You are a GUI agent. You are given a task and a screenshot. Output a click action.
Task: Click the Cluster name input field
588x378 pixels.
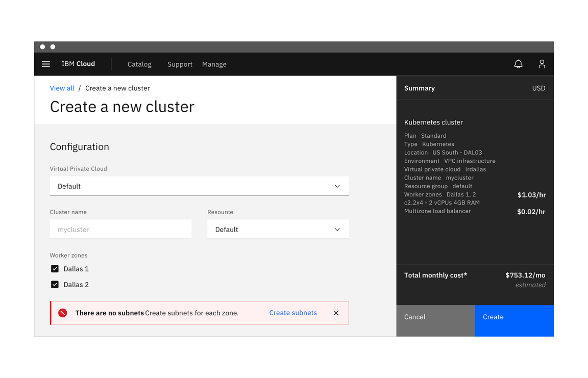pos(120,230)
